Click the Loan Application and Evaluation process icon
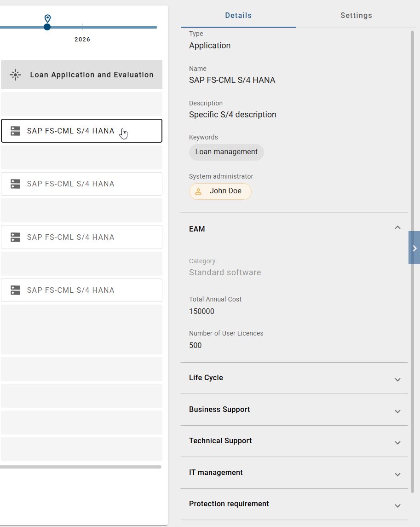 16,75
